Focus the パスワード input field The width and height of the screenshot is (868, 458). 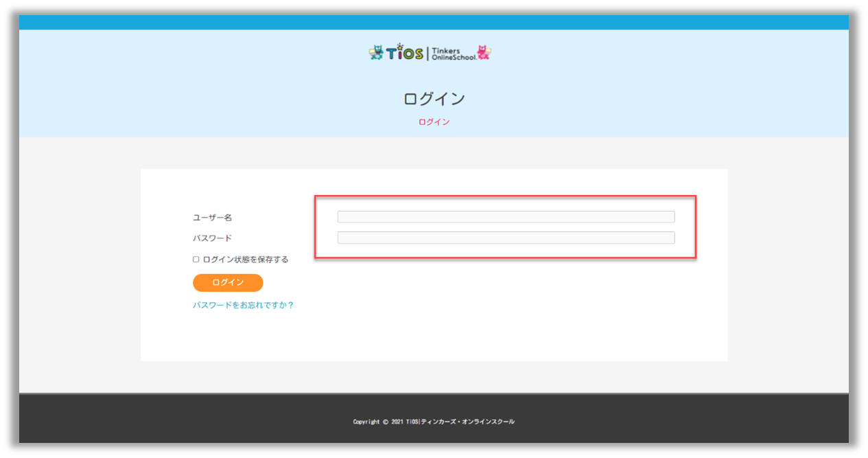click(506, 238)
